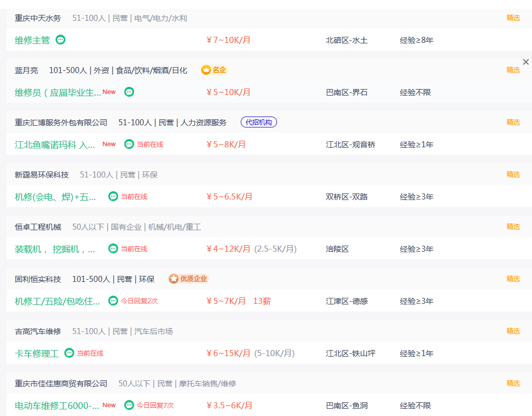View company 蓝月亮

coord(26,70)
